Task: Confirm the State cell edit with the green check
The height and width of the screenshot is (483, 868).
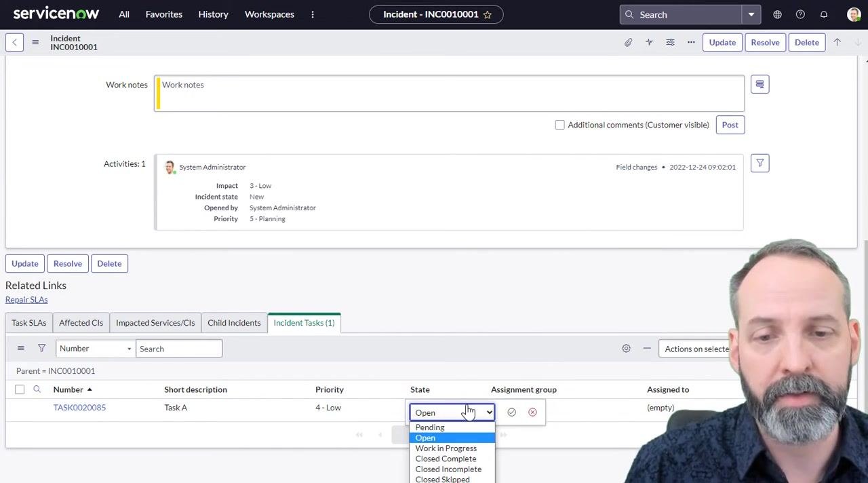Action: pos(511,412)
